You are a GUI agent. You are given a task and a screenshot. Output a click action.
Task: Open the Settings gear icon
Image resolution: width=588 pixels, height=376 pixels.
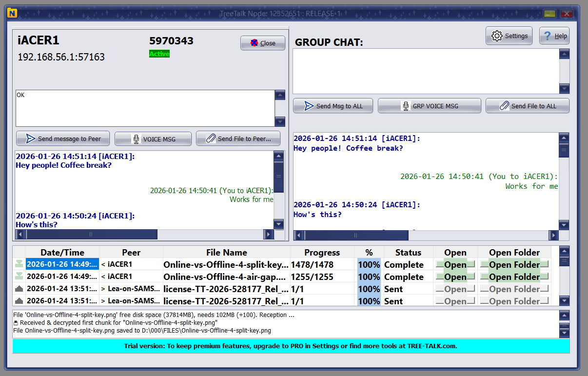[x=497, y=36]
